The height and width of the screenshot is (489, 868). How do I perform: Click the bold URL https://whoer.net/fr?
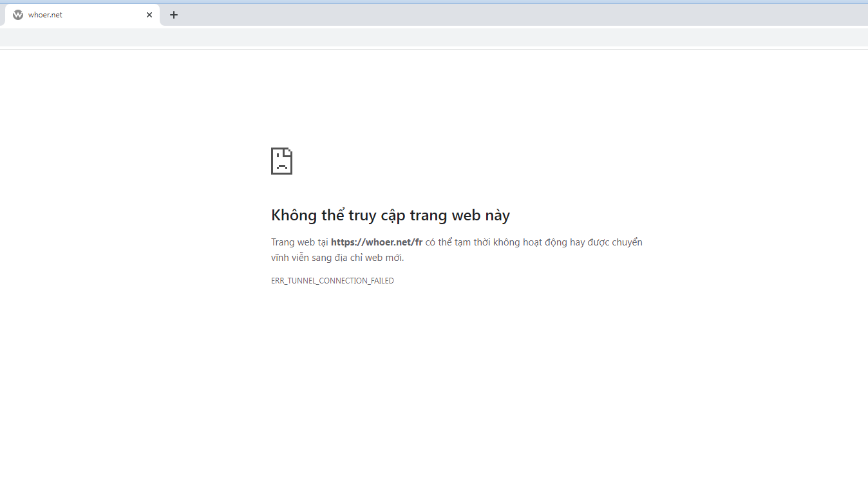pyautogui.click(x=377, y=242)
